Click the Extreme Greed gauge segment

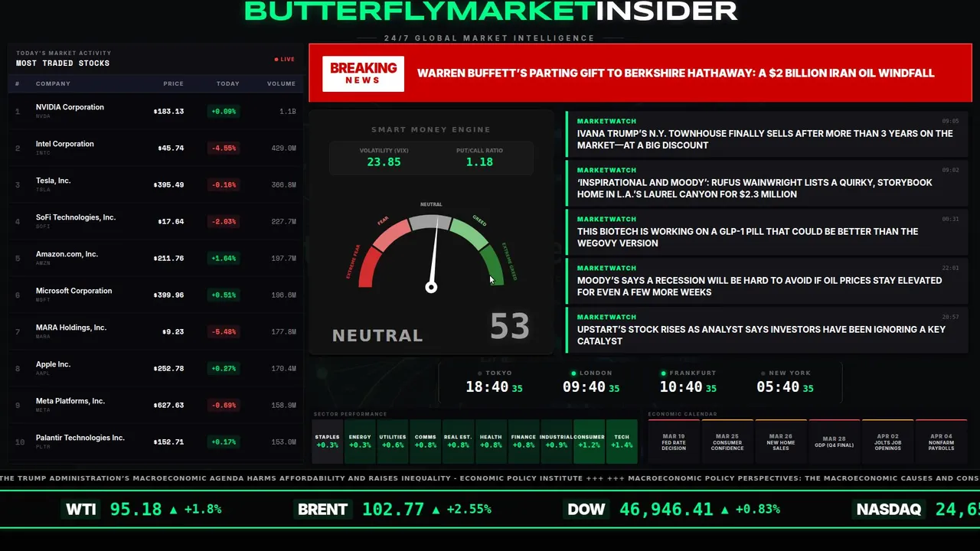click(493, 267)
